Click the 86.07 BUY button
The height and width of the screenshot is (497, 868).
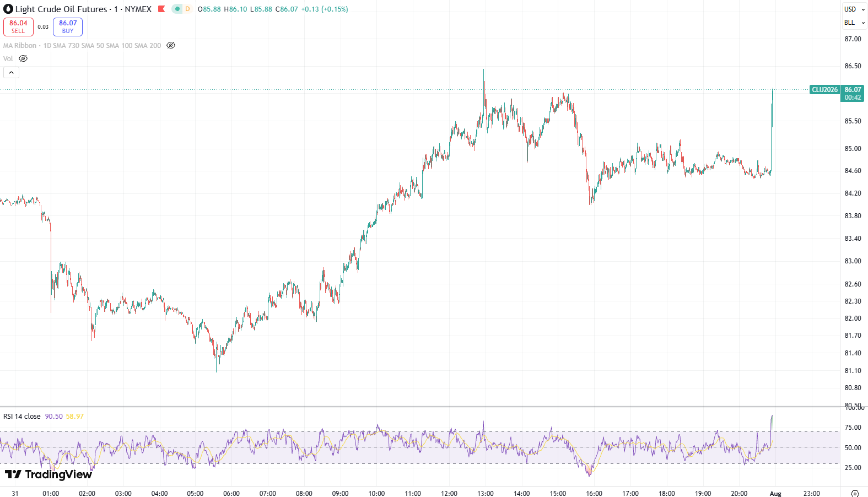point(68,26)
